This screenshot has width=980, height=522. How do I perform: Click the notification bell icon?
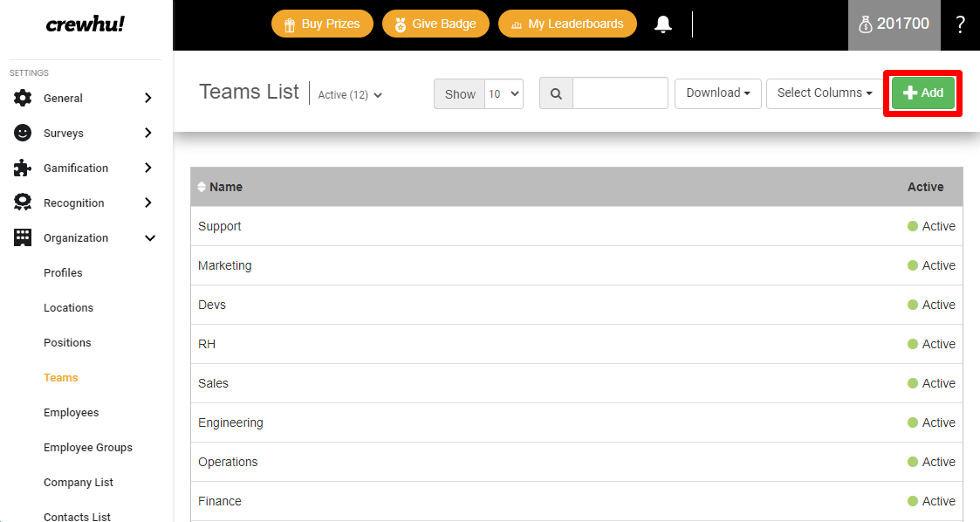tap(663, 24)
